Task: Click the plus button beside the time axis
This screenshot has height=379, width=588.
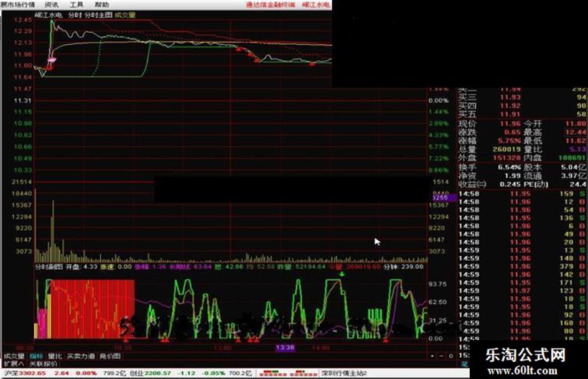Action: tap(432, 356)
